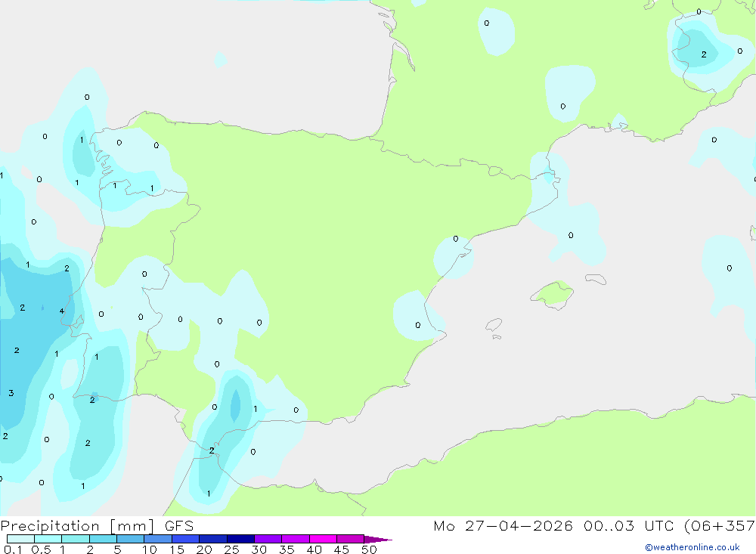Click the legend scale label '0.1'
Screen dimensions: 756x554
(13, 549)
